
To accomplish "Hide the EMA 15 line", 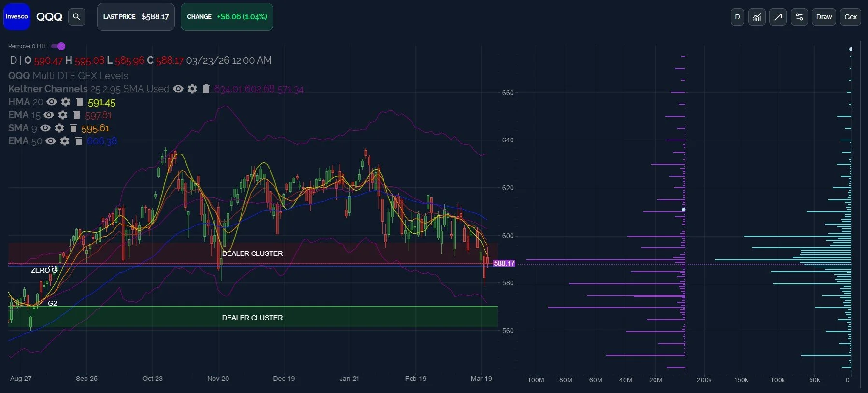I will click(x=49, y=115).
